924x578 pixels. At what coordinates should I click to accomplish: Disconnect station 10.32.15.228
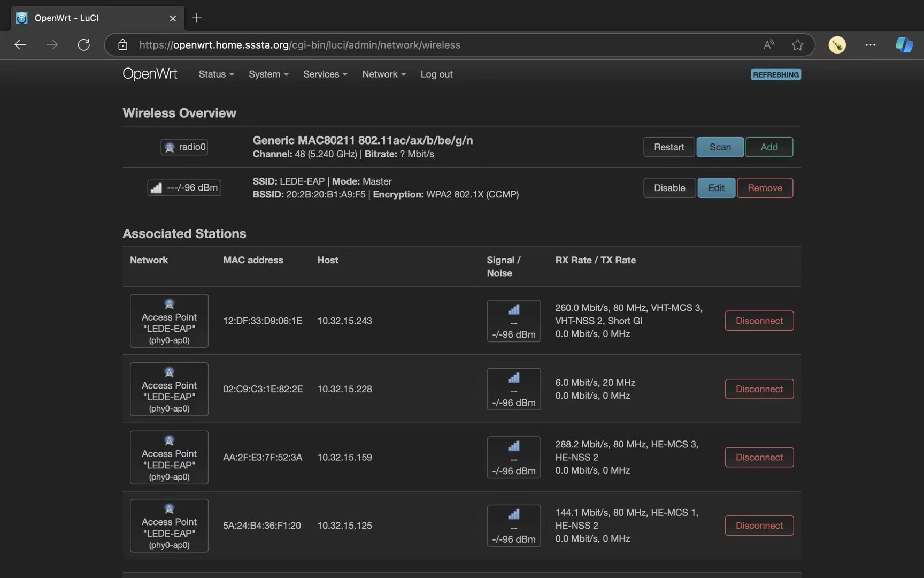point(759,389)
